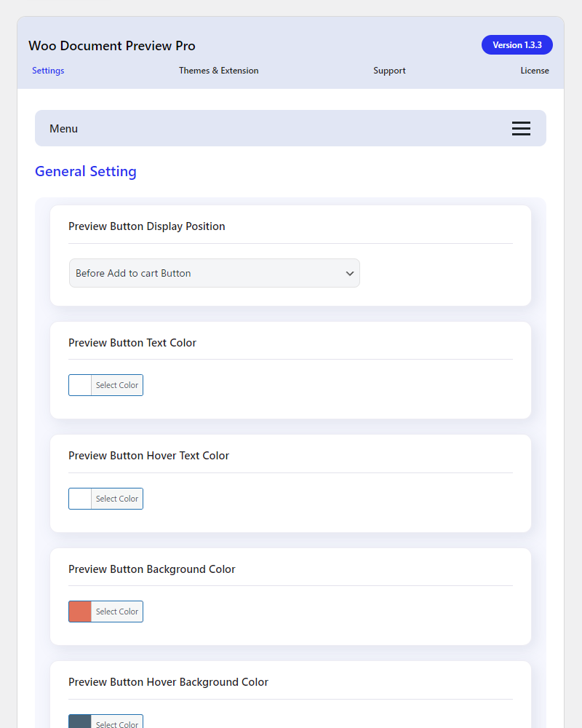Open the hamburger menu icon
582x728 pixels.
pos(521,129)
